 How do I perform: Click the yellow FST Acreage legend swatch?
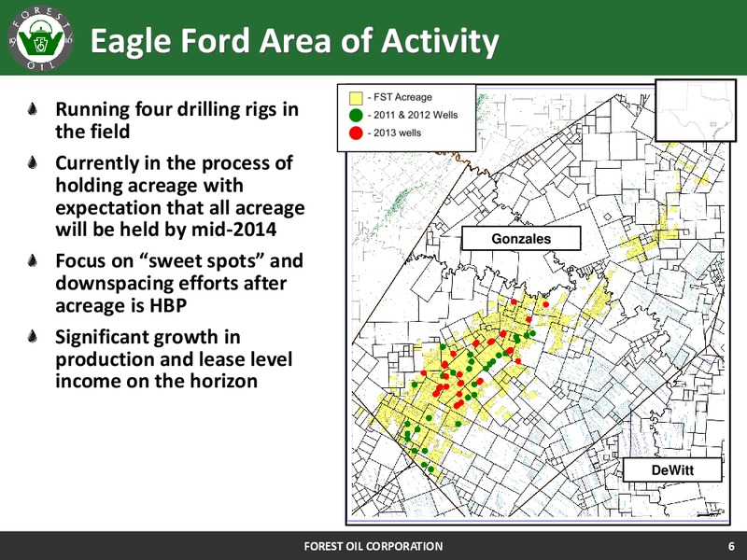click(356, 98)
